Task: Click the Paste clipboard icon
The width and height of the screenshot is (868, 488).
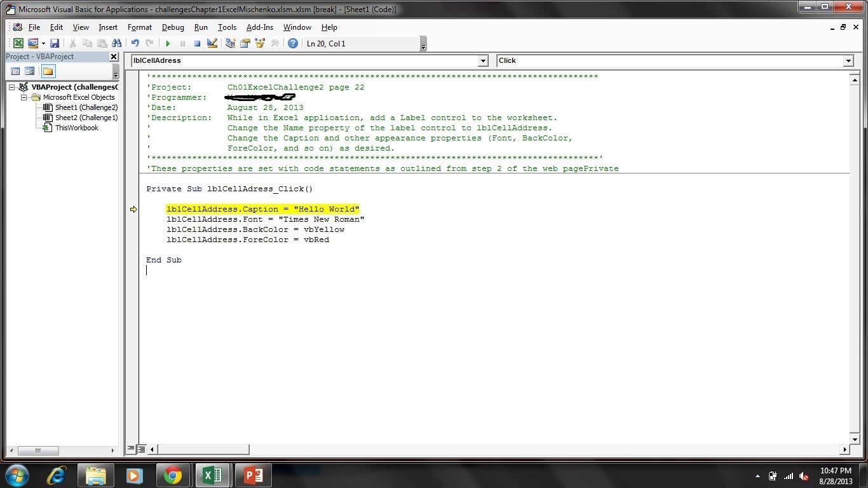Action: tap(102, 43)
